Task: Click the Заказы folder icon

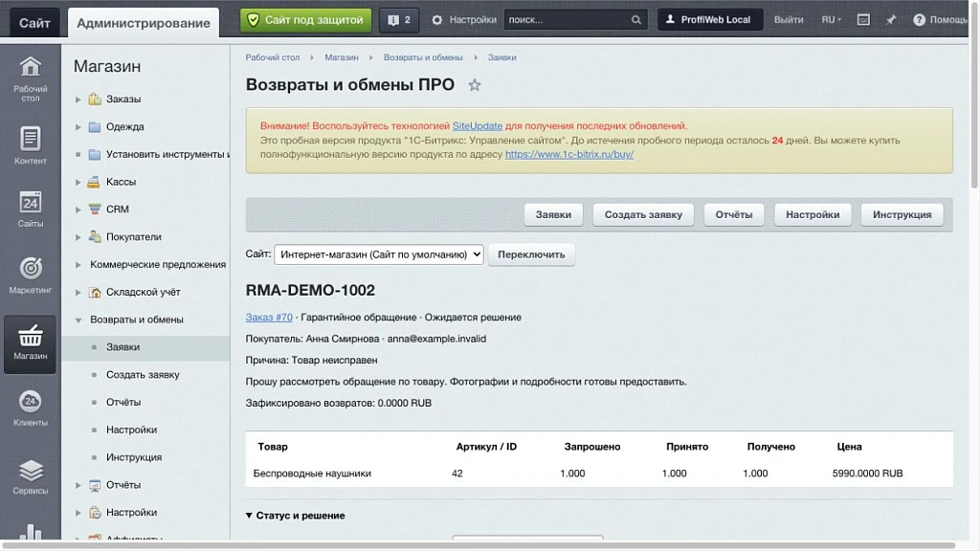Action: [x=95, y=99]
